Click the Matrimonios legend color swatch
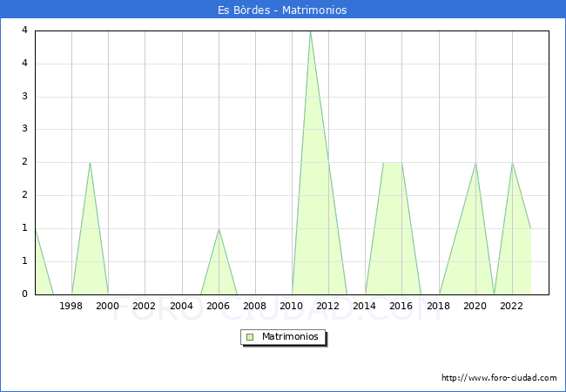Viewport: 566px width, 392px height. (250, 337)
